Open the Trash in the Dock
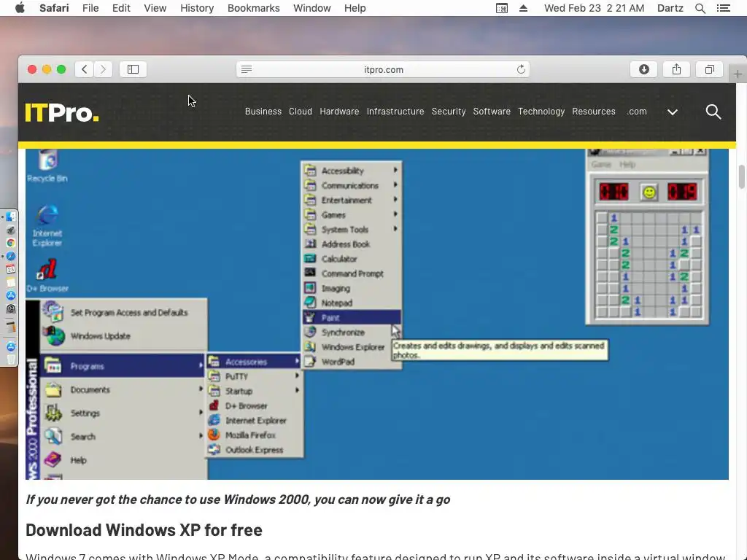Image resolution: width=747 pixels, height=560 pixels. [10, 359]
